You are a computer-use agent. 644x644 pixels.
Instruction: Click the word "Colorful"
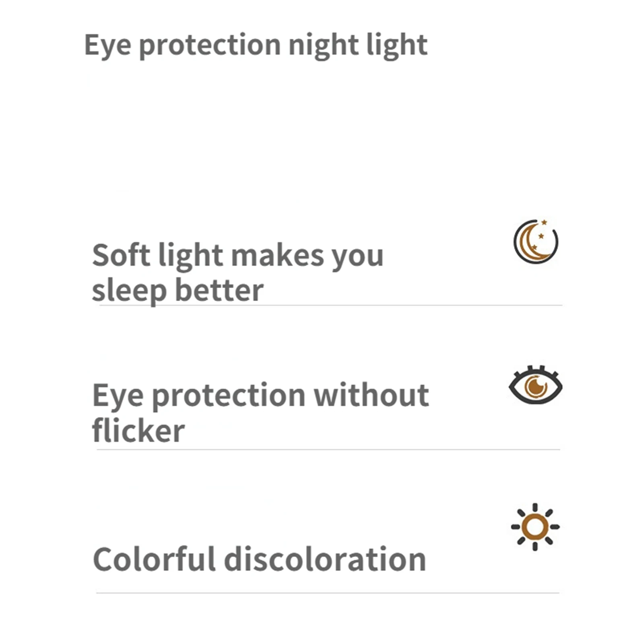[x=155, y=559]
